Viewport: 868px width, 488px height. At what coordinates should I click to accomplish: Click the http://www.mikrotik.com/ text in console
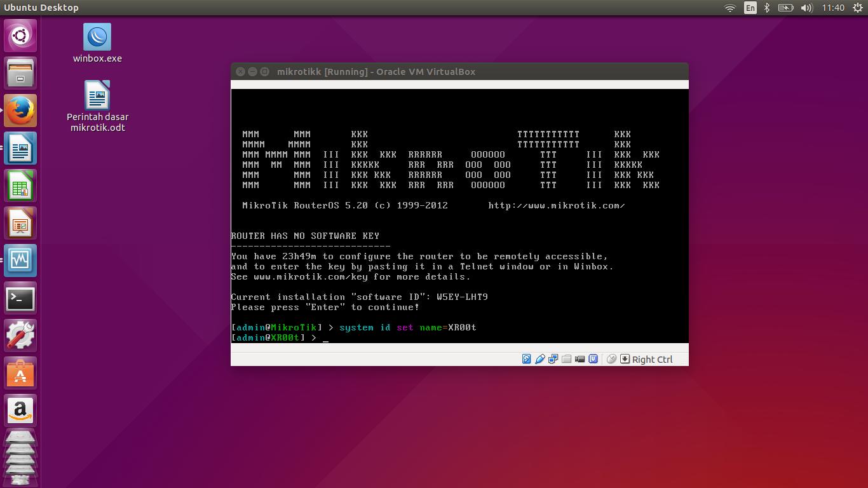[557, 205]
